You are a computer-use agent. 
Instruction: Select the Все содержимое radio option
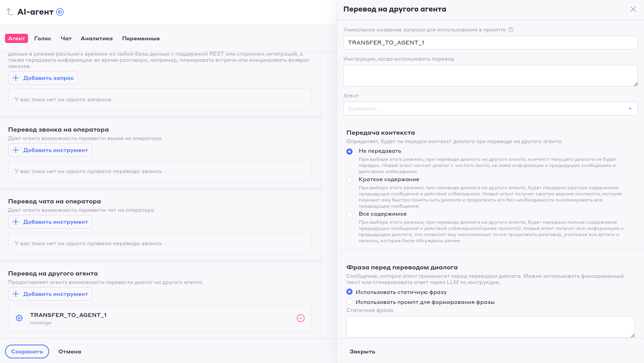(349, 214)
